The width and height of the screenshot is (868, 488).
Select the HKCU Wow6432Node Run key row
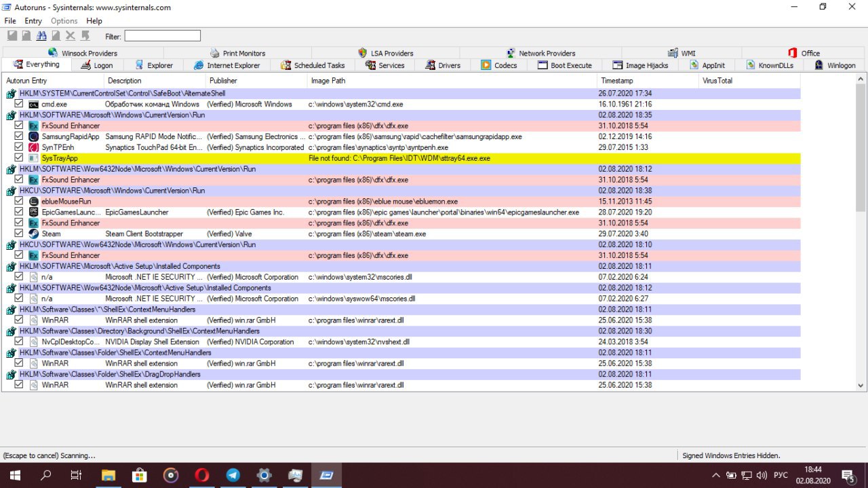click(x=401, y=244)
